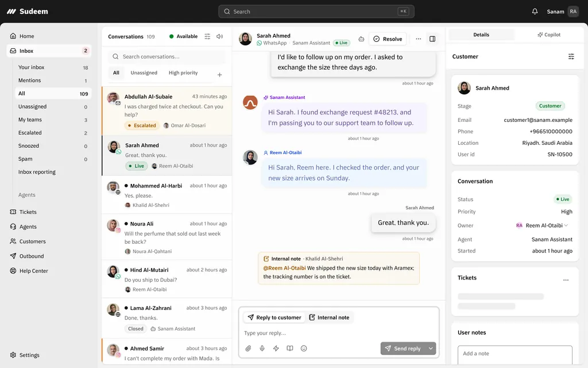
Task: Toggle the side panel layout icon
Action: click(x=432, y=39)
